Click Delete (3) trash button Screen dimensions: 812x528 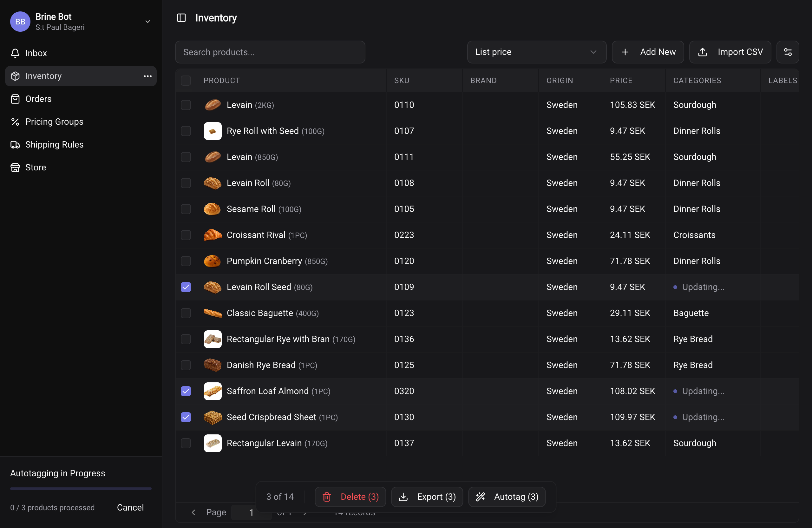pyautogui.click(x=350, y=497)
